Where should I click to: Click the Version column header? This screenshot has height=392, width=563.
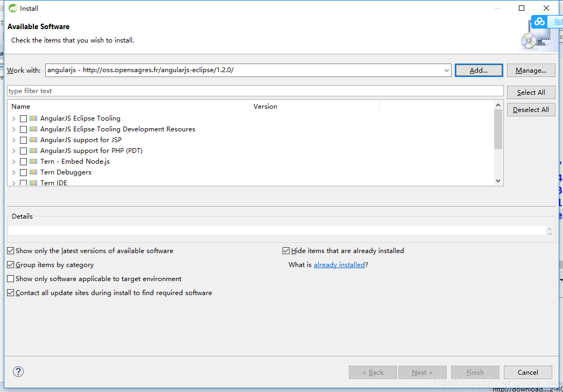pyautogui.click(x=314, y=107)
